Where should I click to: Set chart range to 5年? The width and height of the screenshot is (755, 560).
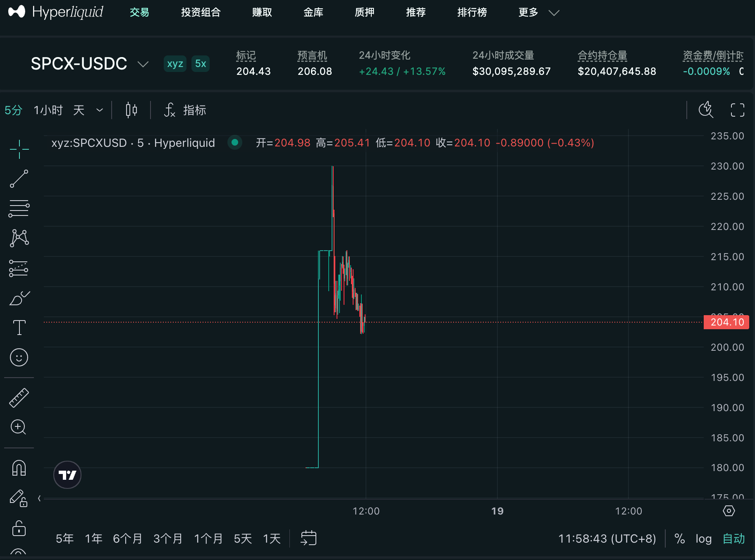pyautogui.click(x=65, y=538)
